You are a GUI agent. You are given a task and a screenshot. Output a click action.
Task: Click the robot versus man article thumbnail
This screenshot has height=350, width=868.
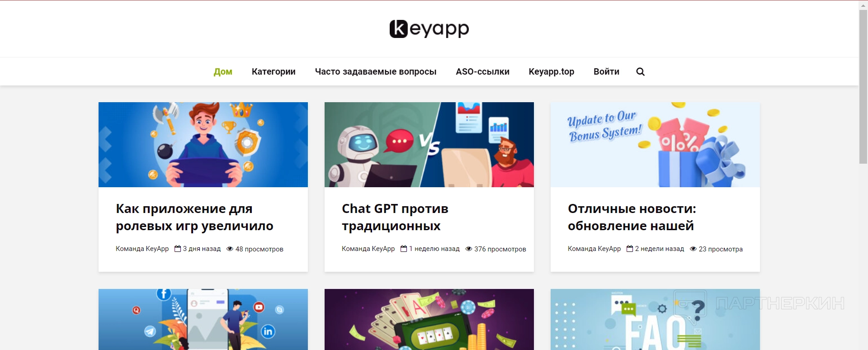pyautogui.click(x=429, y=145)
